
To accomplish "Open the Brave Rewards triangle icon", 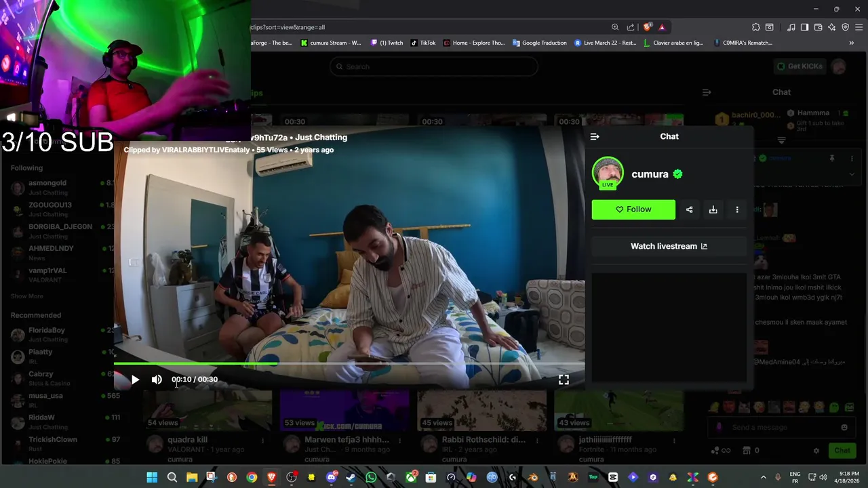I will 662,27.
